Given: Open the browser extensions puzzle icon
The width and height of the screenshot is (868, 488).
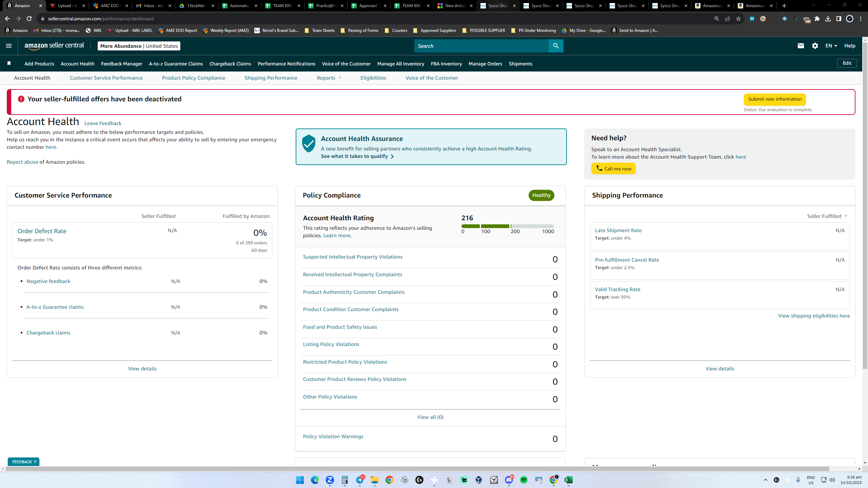Looking at the screenshot, I should click(817, 19).
